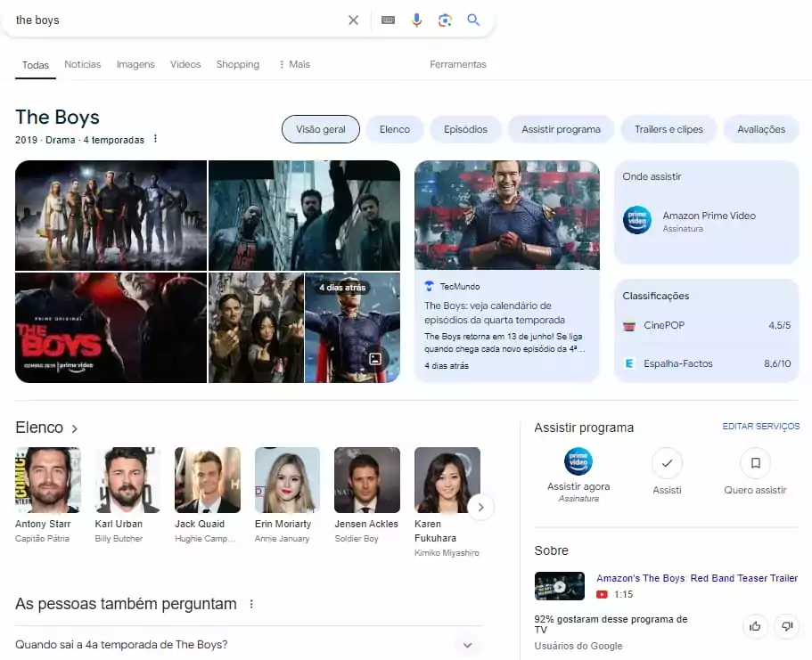Open Red Band Teaser Trailer link
This screenshot has height=660, width=812.
pyautogui.click(x=696, y=578)
